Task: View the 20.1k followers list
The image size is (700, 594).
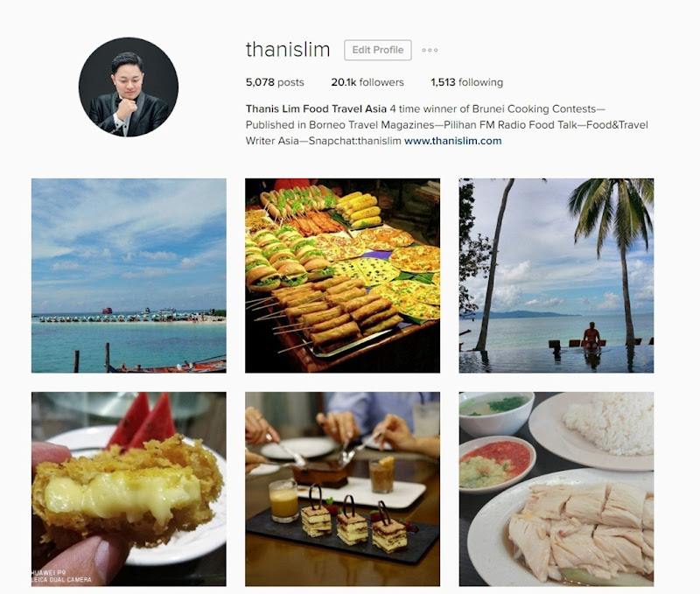Action: tap(367, 82)
